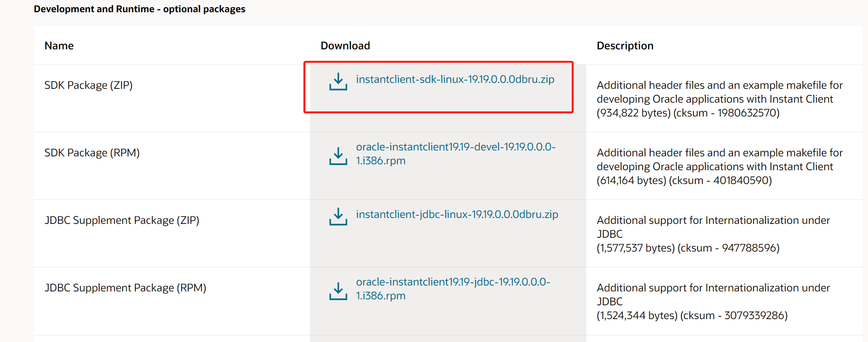Click the JDBC Supplement Package (RPM) label
Viewport: 868px width, 342px height.
point(125,288)
